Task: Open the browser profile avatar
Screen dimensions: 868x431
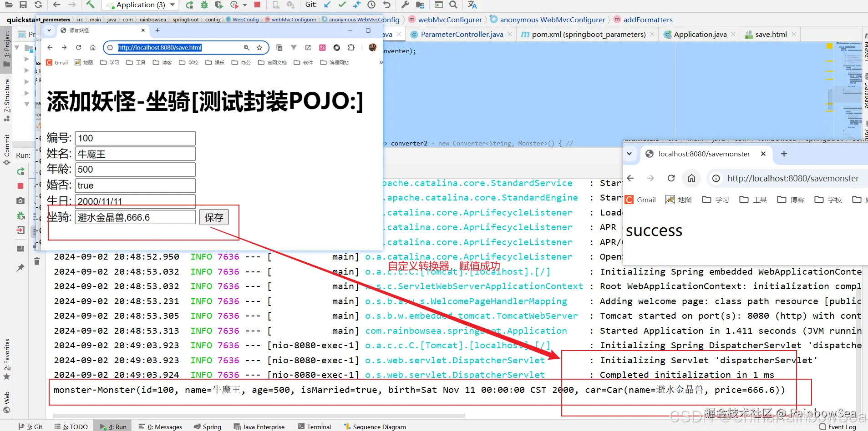Action: [x=372, y=47]
